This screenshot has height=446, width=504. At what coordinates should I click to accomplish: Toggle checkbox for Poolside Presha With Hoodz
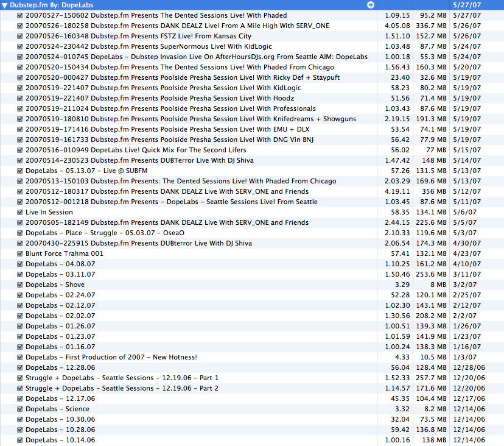tap(19, 98)
